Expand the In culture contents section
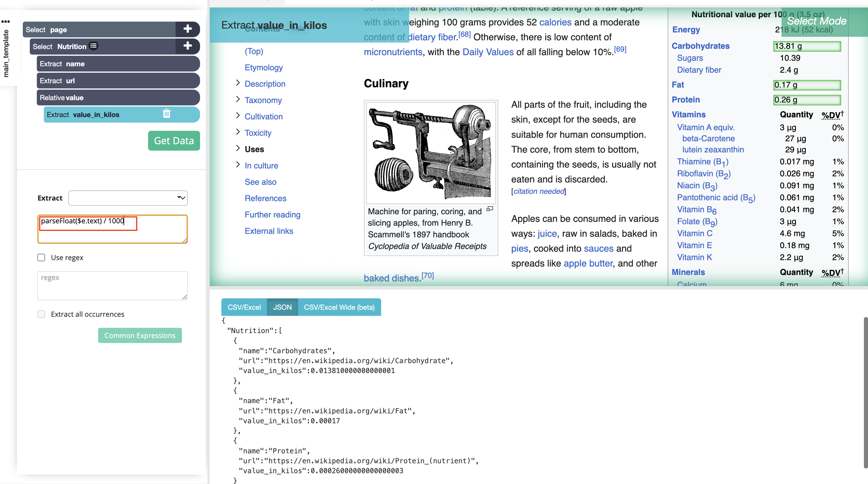The width and height of the screenshot is (868, 484). [x=238, y=164]
